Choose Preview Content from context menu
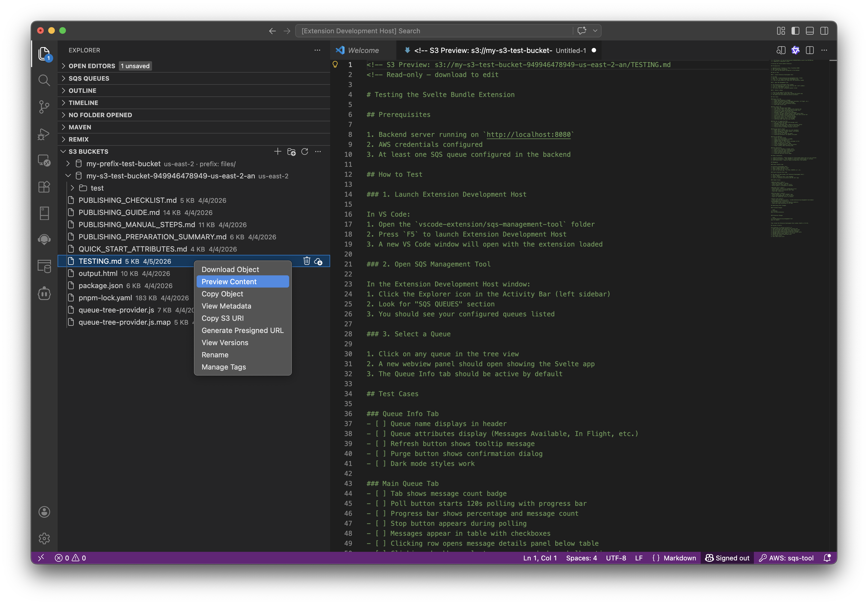The image size is (868, 605). (243, 282)
